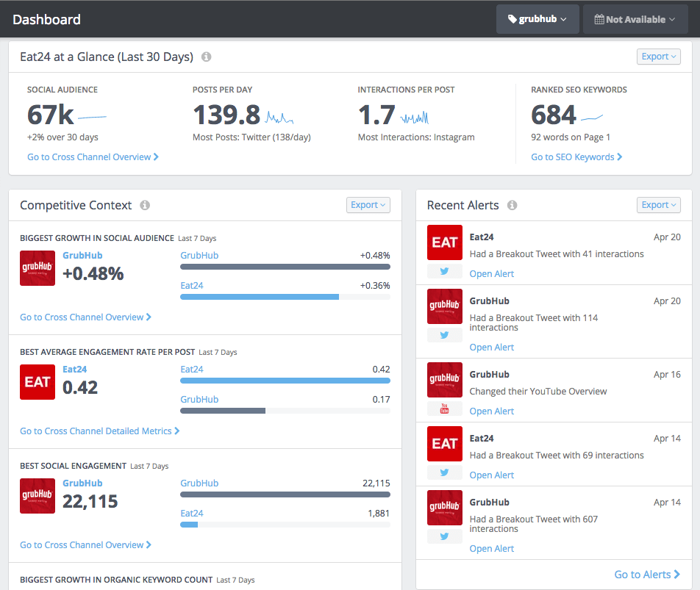
Task: Click Eat24 label on the +0.36% growth bar
Action: pyautogui.click(x=192, y=285)
